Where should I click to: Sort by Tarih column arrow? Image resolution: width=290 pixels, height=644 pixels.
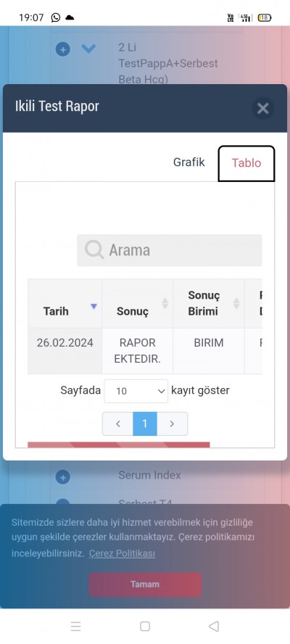click(94, 306)
